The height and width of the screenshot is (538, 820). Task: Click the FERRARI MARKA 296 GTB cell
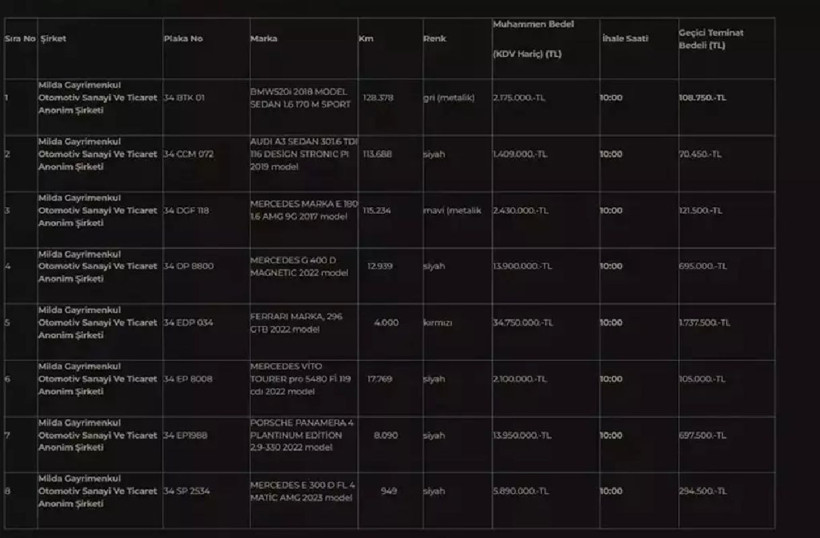[x=296, y=323]
